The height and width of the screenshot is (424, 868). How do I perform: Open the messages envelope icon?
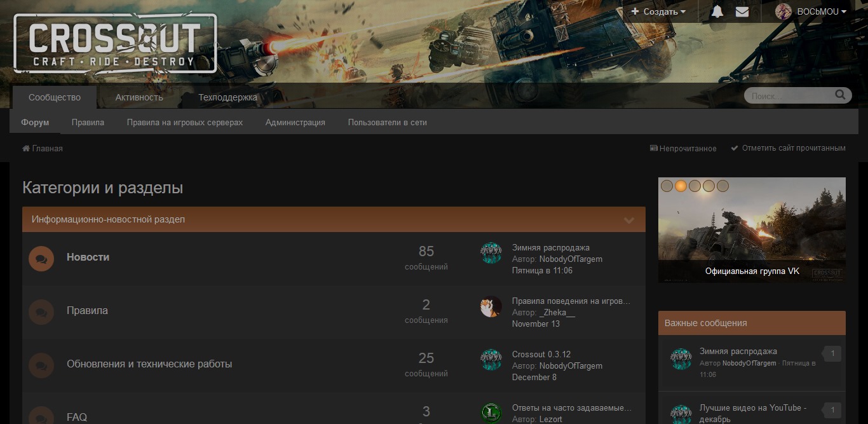click(x=742, y=11)
